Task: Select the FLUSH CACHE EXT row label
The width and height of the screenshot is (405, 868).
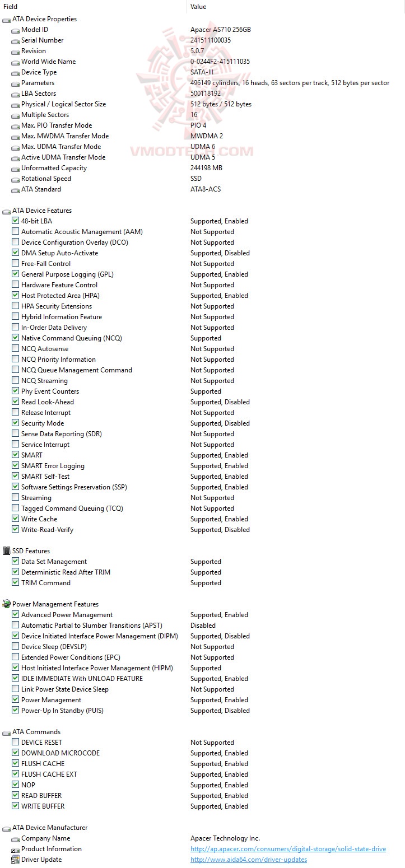Action: point(49,774)
